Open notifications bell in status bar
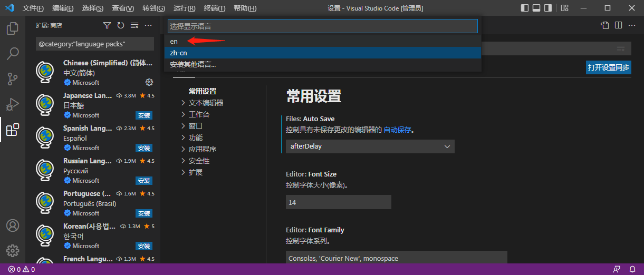 [632, 269]
